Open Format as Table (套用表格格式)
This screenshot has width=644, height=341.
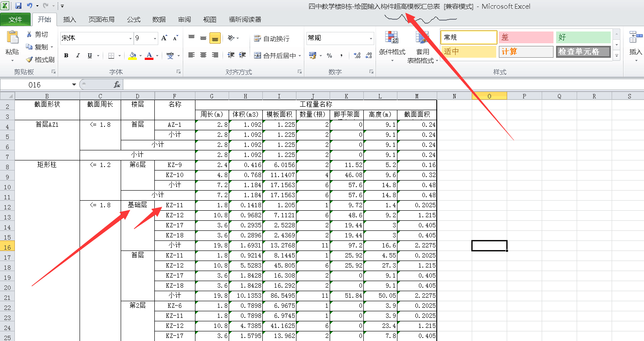coord(423,47)
